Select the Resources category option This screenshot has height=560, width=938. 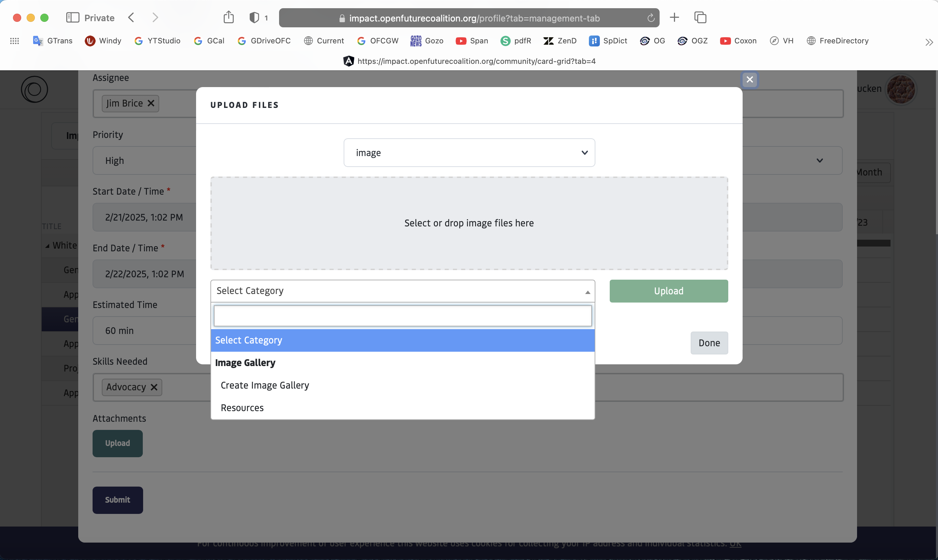pyautogui.click(x=242, y=408)
